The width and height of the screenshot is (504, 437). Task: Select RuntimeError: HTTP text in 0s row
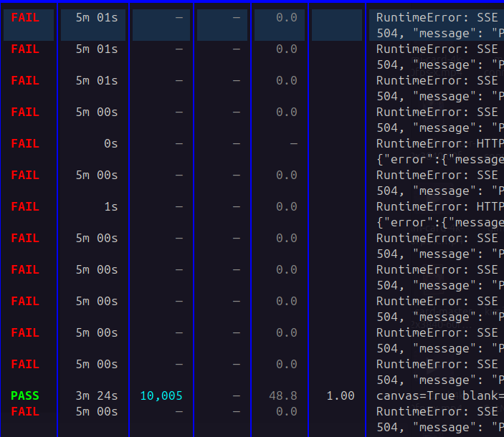[x=440, y=143]
